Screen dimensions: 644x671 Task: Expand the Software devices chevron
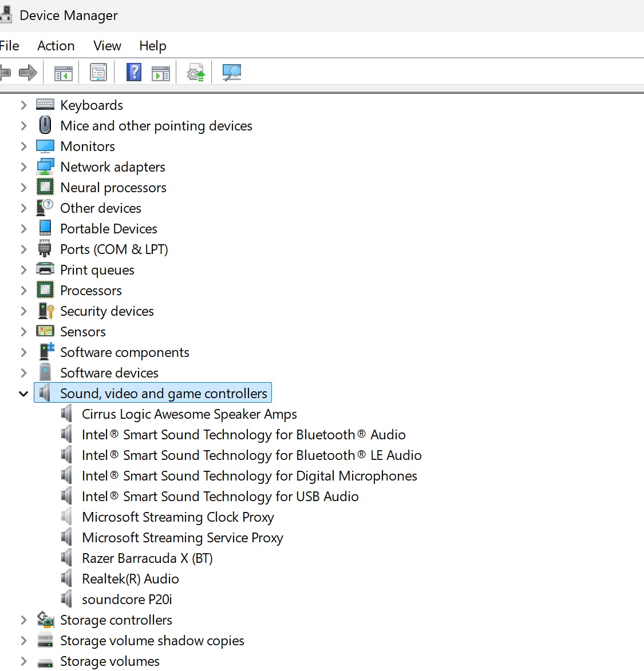point(23,373)
